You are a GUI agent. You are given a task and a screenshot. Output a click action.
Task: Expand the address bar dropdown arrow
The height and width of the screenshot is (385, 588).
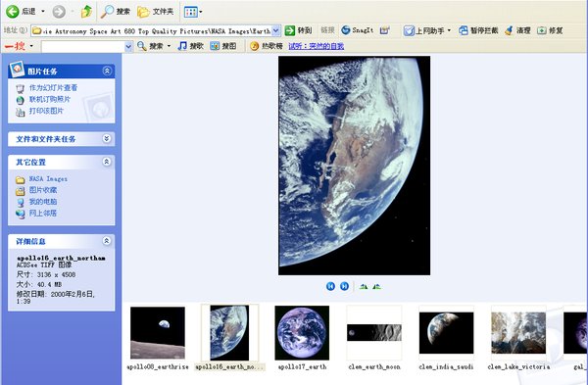[x=276, y=31]
